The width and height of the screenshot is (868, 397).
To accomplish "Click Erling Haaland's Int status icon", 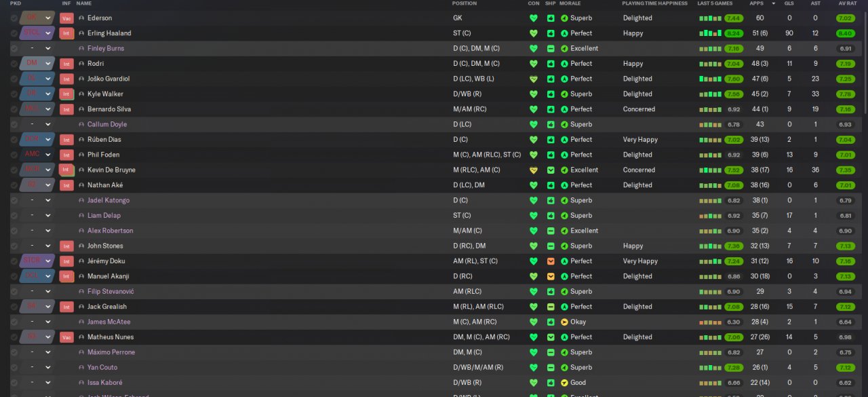I will pos(66,33).
